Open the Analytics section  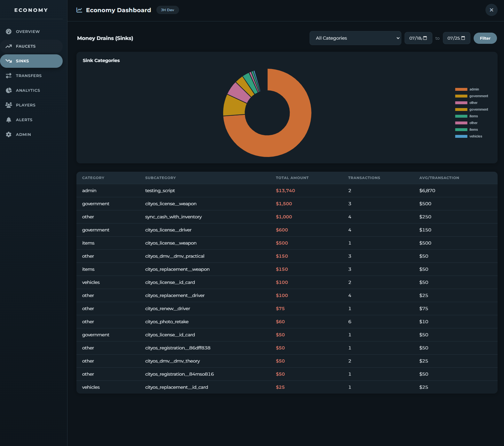(31, 90)
